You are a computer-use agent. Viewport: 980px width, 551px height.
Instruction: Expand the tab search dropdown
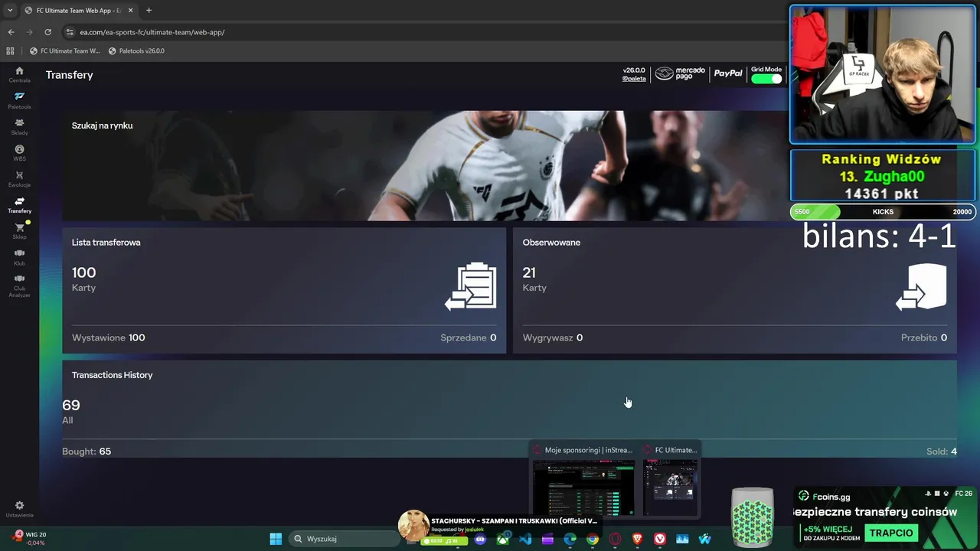point(10,11)
